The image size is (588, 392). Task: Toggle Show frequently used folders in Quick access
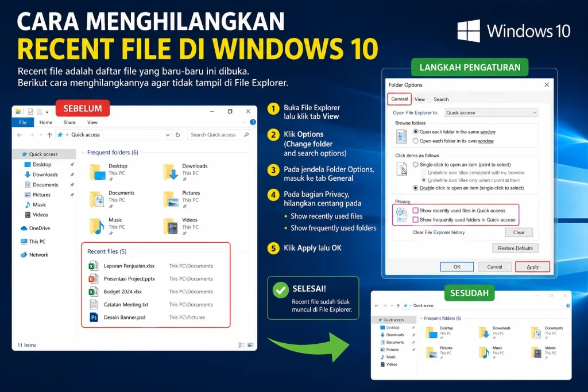click(x=416, y=220)
